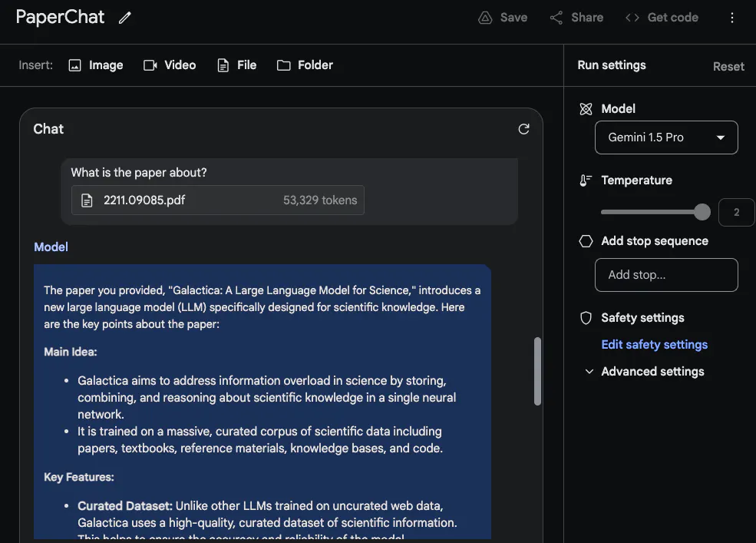
Task: Click the chat vertical scrollbar
Action: pos(537,371)
